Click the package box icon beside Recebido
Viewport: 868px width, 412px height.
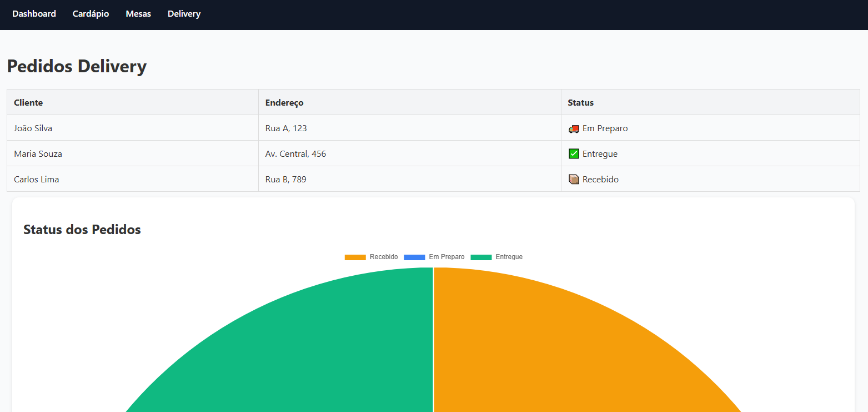tap(574, 180)
